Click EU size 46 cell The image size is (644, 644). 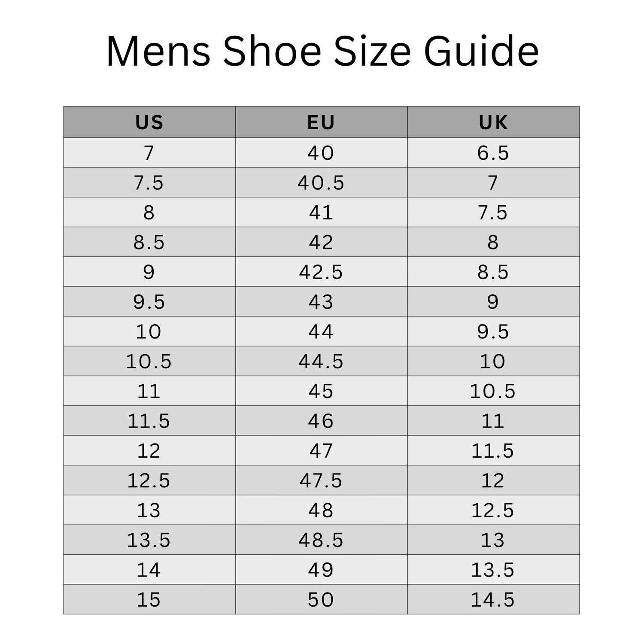point(321,421)
